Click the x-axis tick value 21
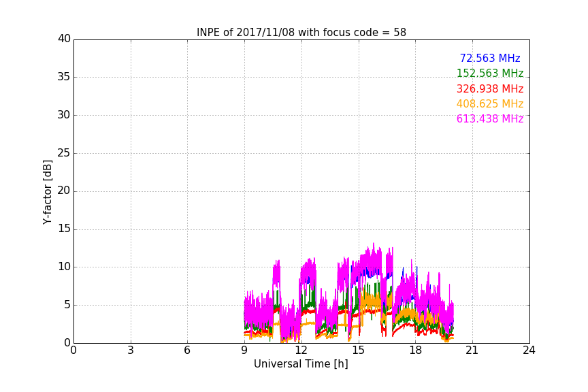The width and height of the screenshot is (588, 392). pyautogui.click(x=472, y=350)
